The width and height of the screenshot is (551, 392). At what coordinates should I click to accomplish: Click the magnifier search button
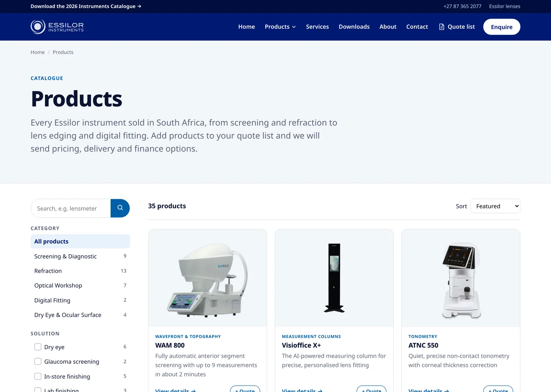point(120,208)
